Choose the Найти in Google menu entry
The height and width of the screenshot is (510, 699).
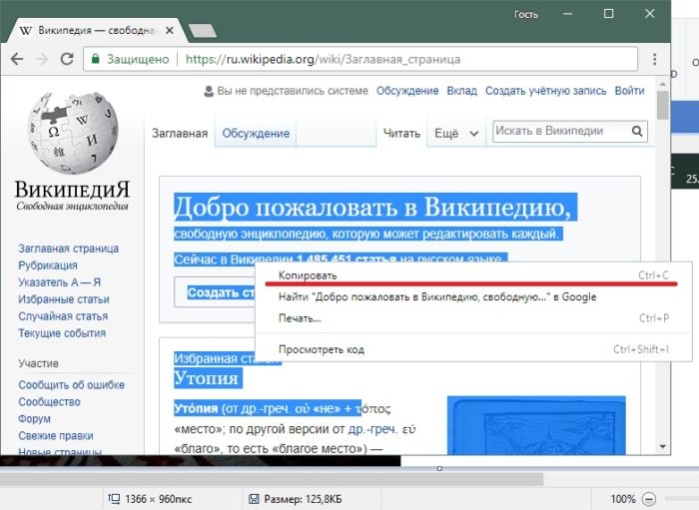pyautogui.click(x=473, y=297)
